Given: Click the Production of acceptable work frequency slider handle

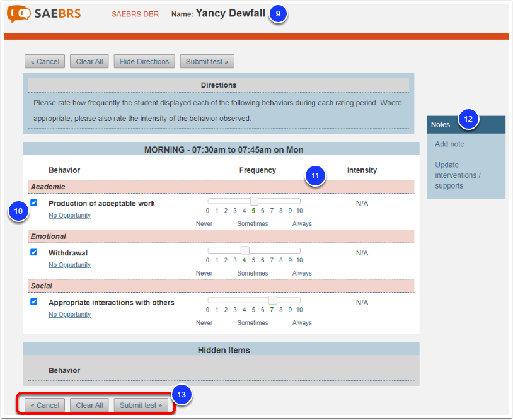Looking at the screenshot, I should click(x=254, y=201).
